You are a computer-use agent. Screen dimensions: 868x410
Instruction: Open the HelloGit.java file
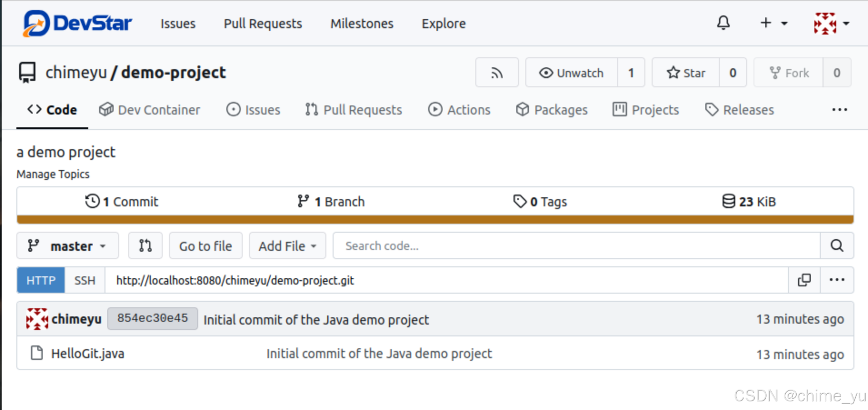pyautogui.click(x=87, y=354)
